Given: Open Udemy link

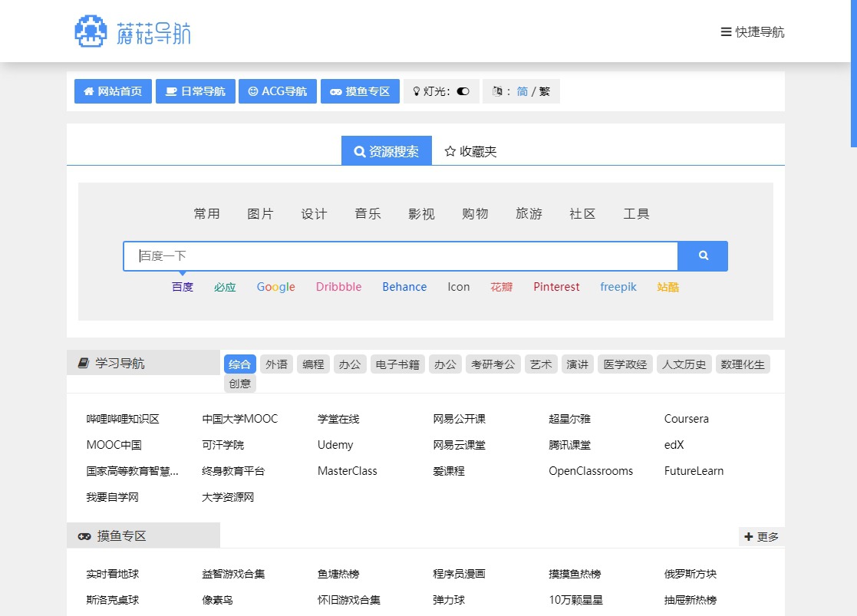Looking at the screenshot, I should 335,445.
